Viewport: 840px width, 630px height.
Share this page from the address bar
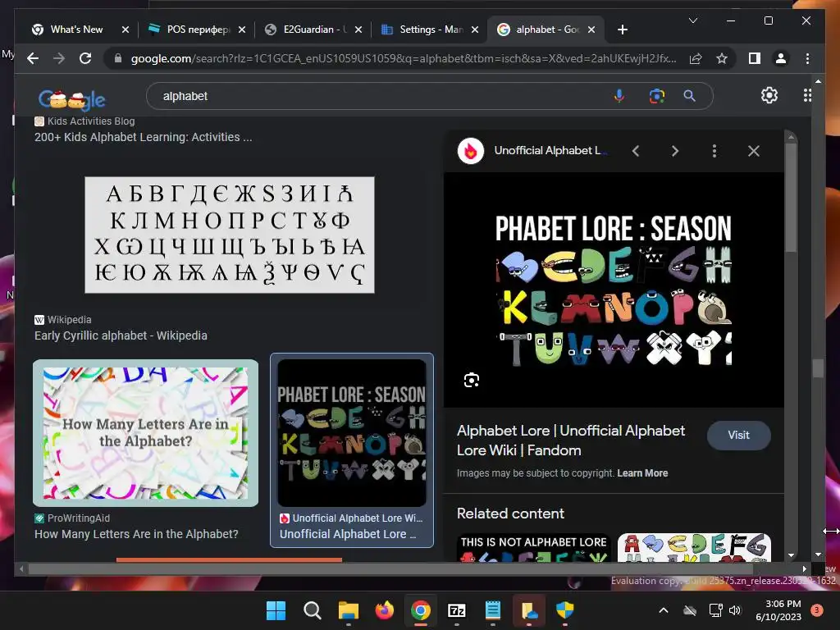click(696, 58)
